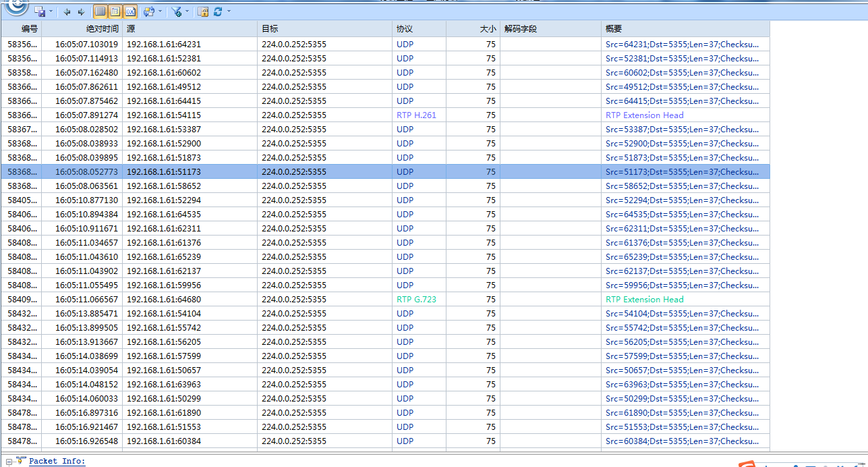The image size is (868, 467).
Task: Open the filter funnel dropdown arrow
Action: (x=187, y=11)
